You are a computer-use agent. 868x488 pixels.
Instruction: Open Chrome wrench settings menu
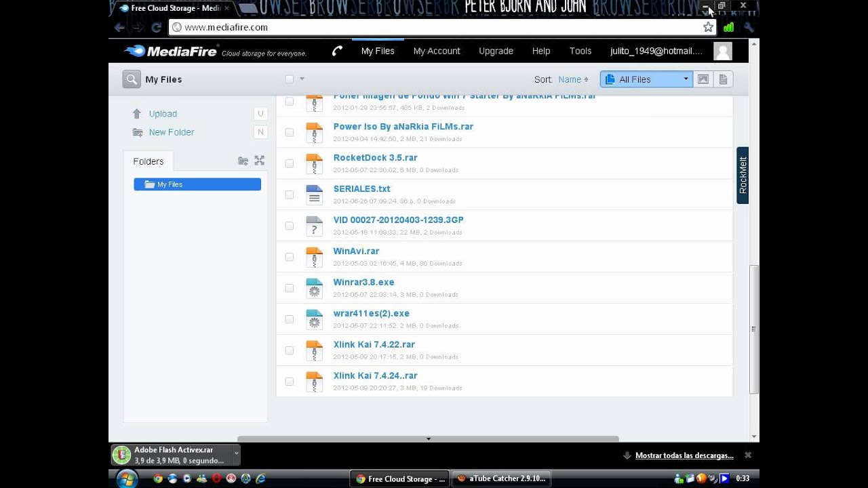749,27
